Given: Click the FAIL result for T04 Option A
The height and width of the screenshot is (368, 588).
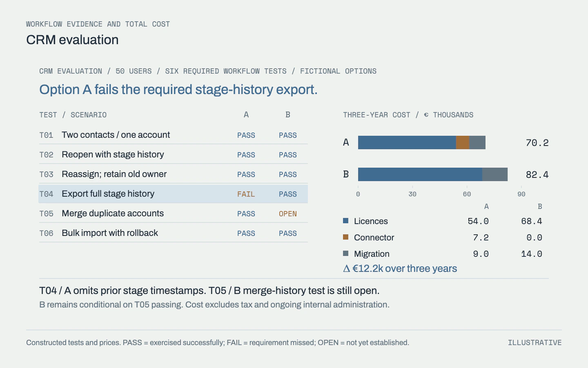Looking at the screenshot, I should pyautogui.click(x=246, y=194).
